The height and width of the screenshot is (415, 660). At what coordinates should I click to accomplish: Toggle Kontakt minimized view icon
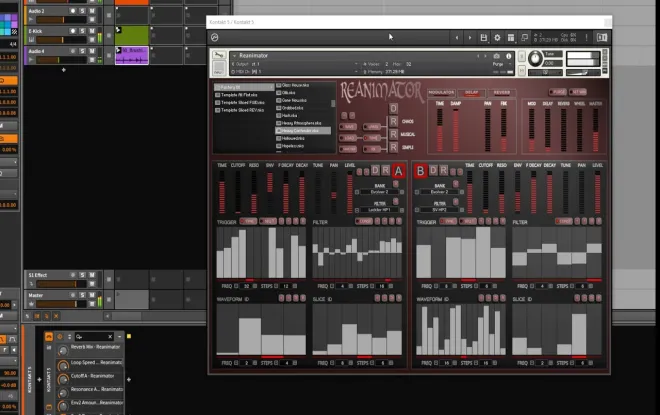pos(524,38)
